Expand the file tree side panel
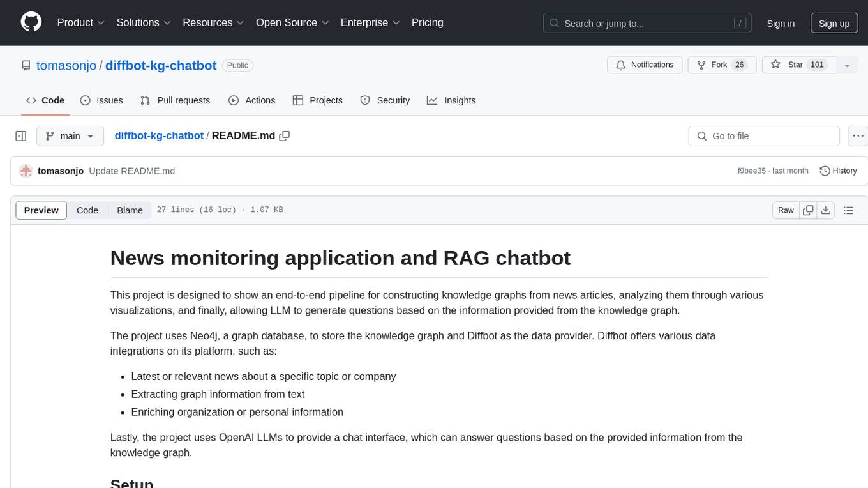This screenshot has width=868, height=488. pyautogui.click(x=21, y=136)
